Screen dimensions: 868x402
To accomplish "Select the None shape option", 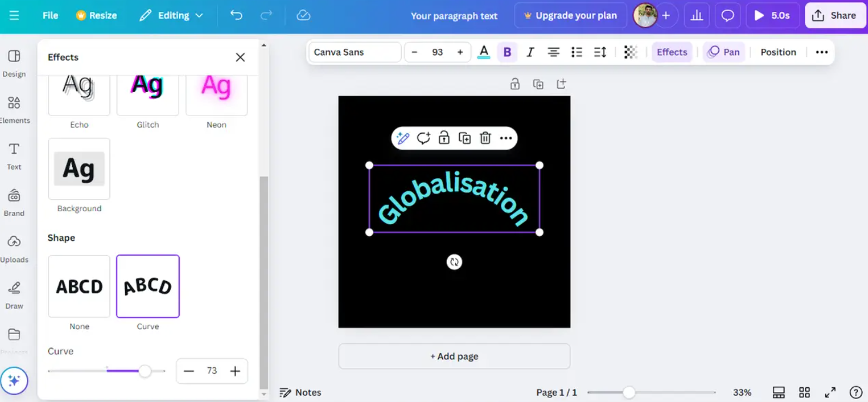I will pos(79,286).
